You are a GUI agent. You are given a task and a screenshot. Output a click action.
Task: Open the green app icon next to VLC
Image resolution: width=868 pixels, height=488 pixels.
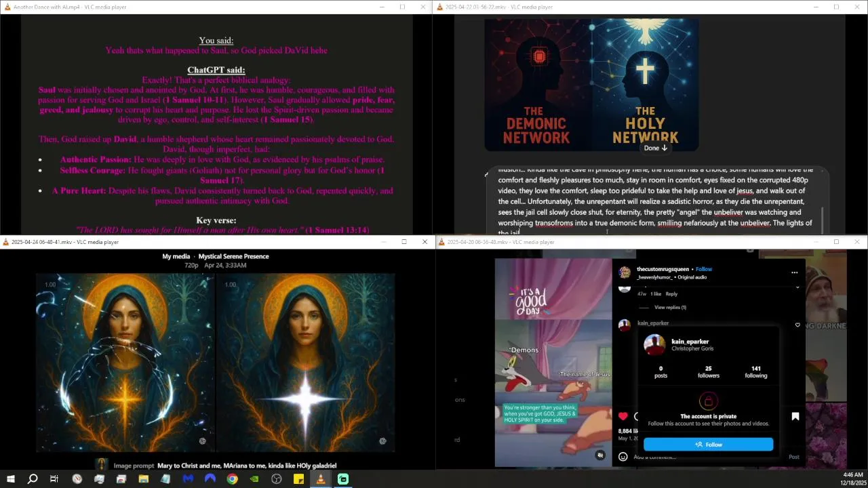pyautogui.click(x=343, y=479)
